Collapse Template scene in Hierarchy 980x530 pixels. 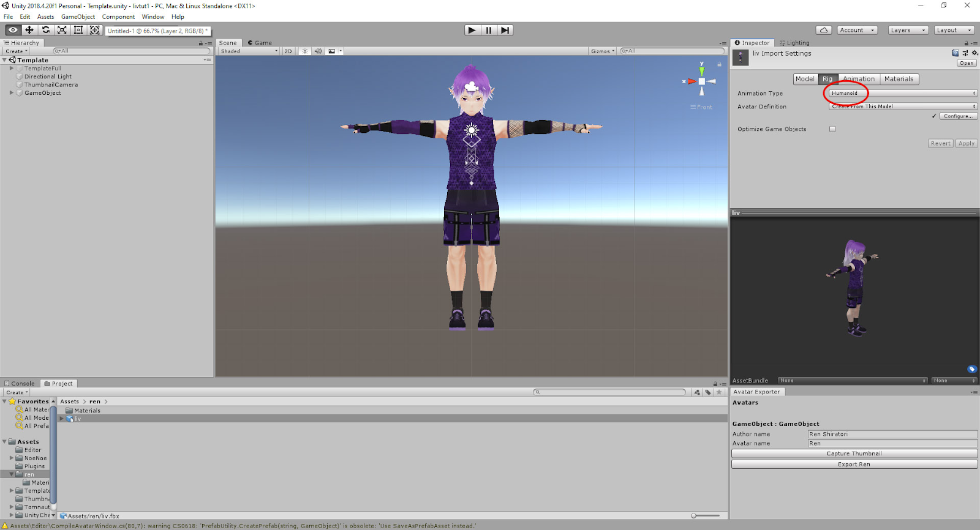pos(4,60)
